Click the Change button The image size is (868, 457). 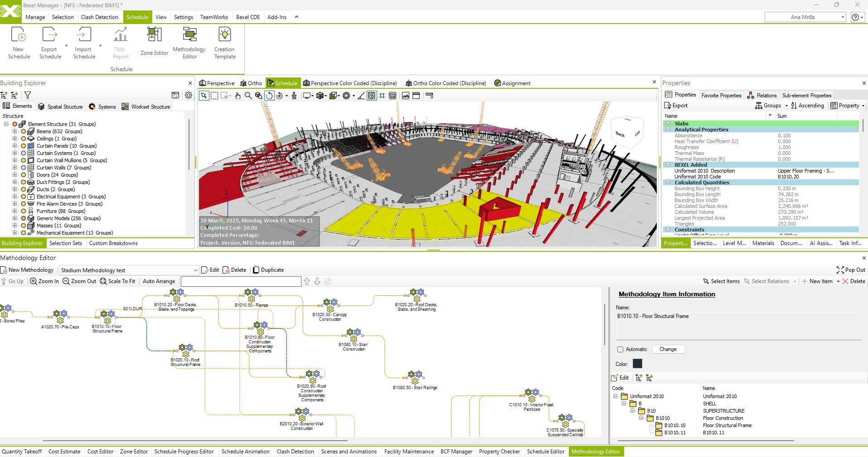pos(668,349)
